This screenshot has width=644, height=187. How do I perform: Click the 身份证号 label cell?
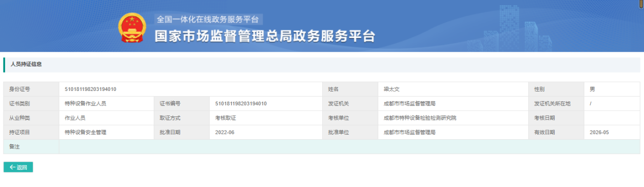pos(31,89)
